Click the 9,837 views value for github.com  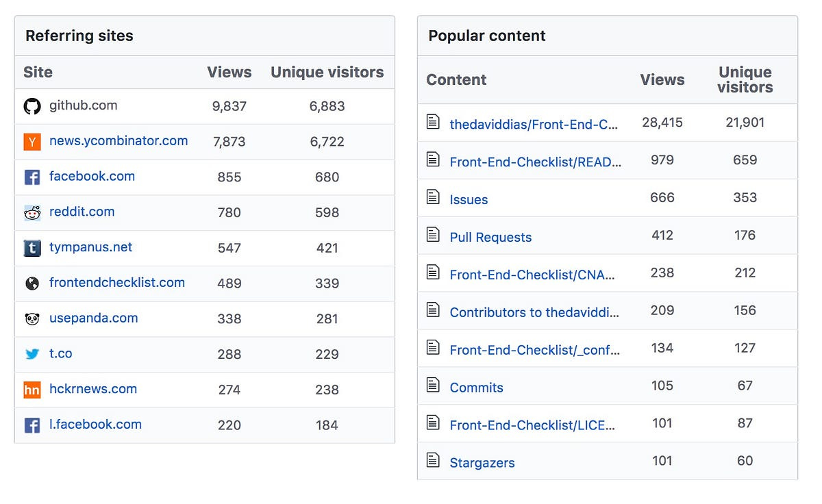tap(229, 106)
